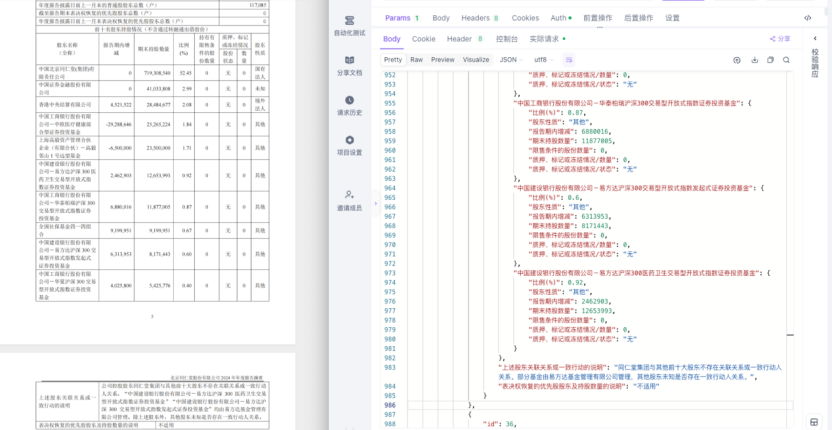Collapse the 校验响应 side panel
Viewport: 832px width, 430px height.
click(x=816, y=39)
